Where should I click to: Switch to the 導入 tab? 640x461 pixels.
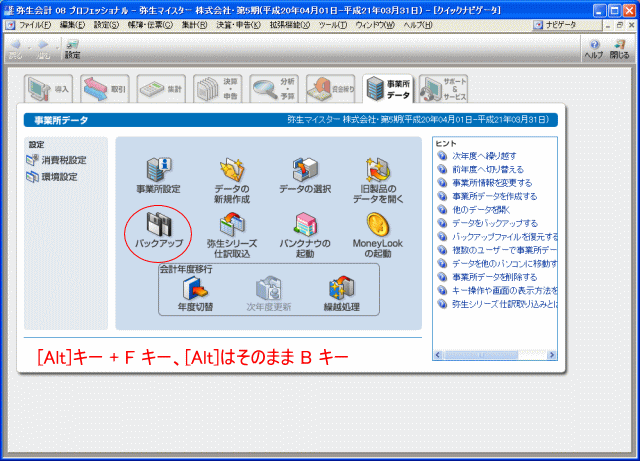[49, 89]
